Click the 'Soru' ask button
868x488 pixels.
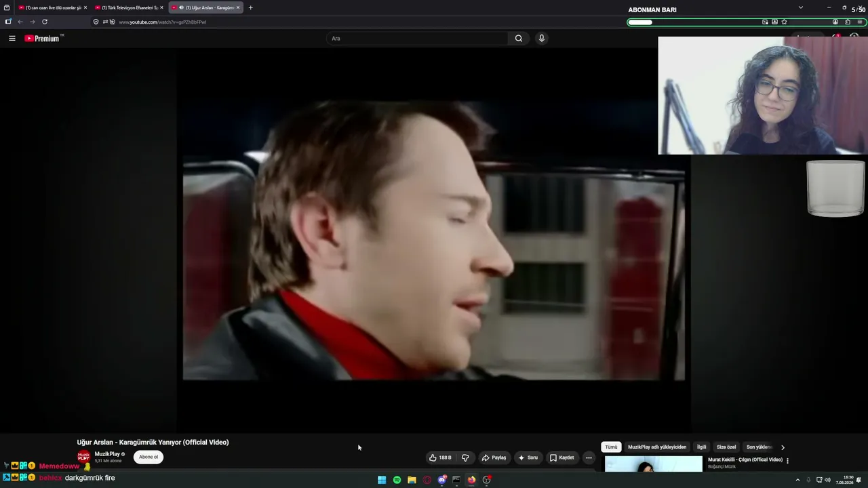tap(528, 457)
